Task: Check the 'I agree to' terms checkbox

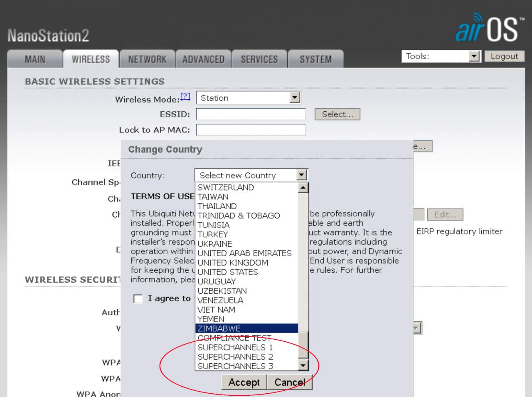Action: click(138, 299)
